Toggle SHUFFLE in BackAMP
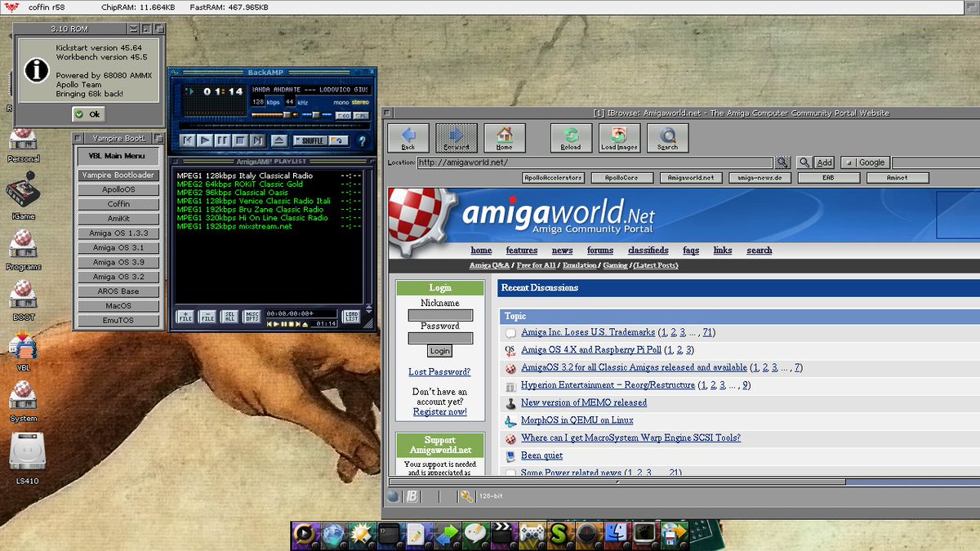 tap(309, 140)
